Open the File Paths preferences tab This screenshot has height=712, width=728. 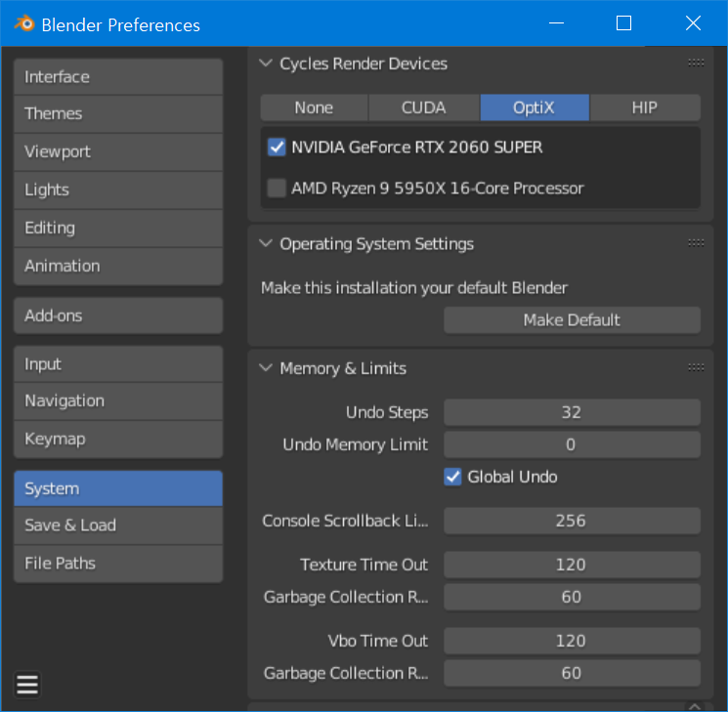[x=118, y=564]
